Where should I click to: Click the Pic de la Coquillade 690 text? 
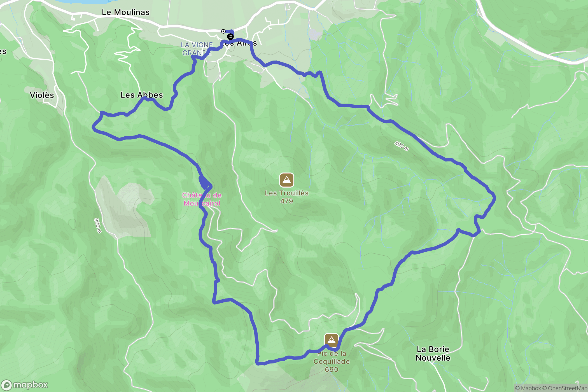(x=332, y=361)
